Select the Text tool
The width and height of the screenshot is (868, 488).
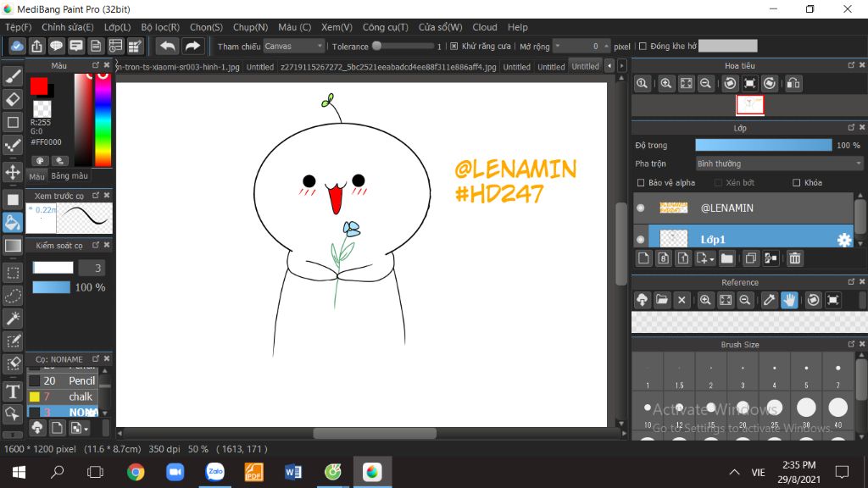pos(13,391)
